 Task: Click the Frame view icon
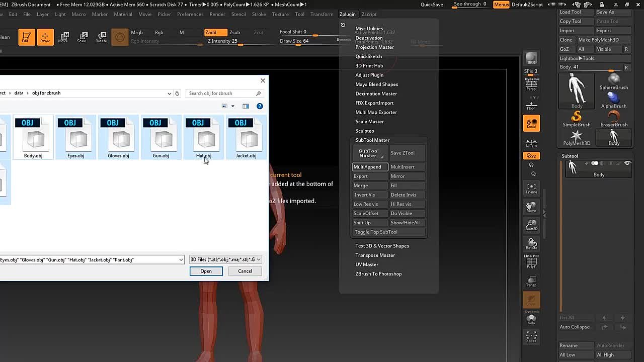[x=531, y=189]
